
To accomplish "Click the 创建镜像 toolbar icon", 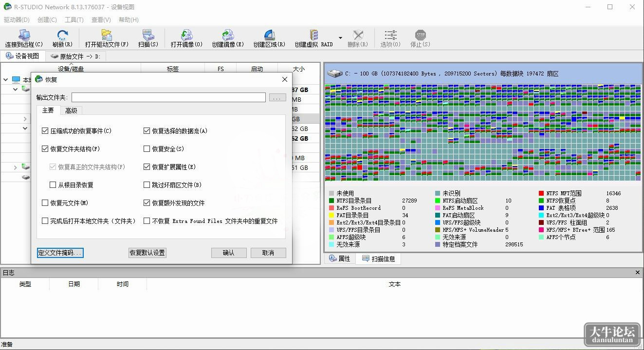I will (228, 36).
